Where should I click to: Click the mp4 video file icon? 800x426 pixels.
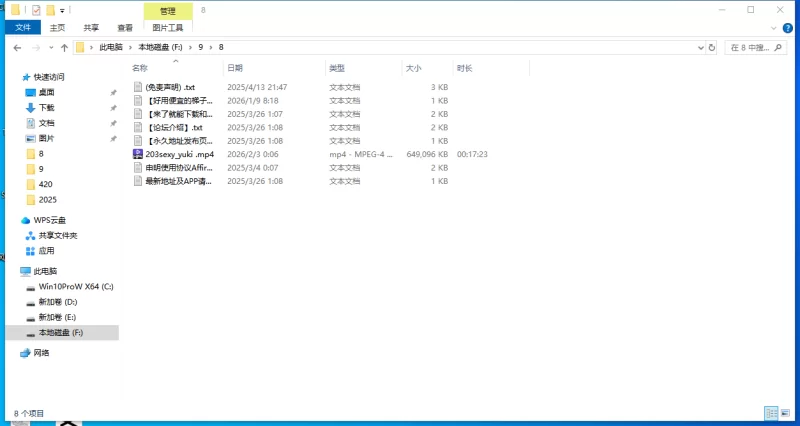pos(137,154)
